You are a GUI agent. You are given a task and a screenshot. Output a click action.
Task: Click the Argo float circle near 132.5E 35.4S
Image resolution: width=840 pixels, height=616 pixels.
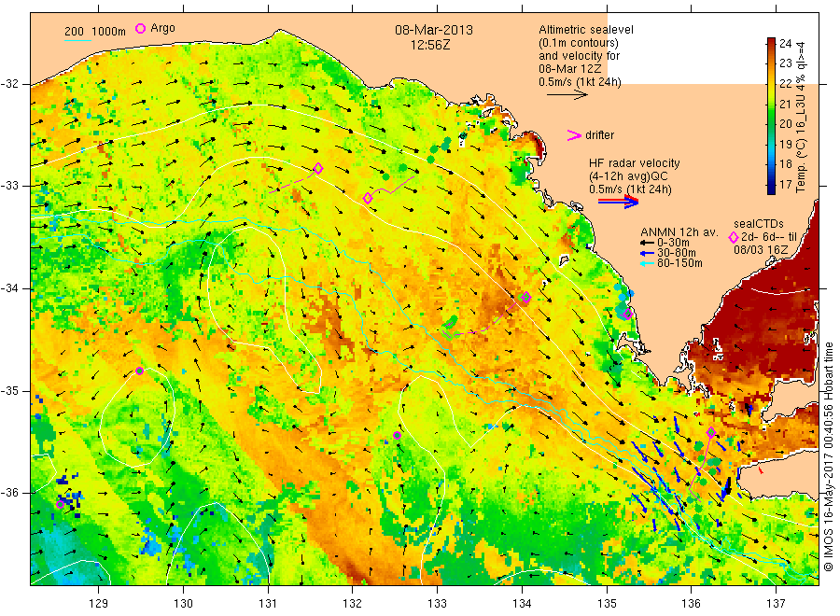(x=397, y=436)
